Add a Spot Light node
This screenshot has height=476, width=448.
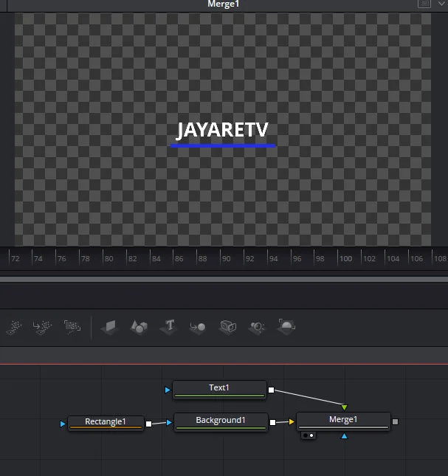(257, 327)
